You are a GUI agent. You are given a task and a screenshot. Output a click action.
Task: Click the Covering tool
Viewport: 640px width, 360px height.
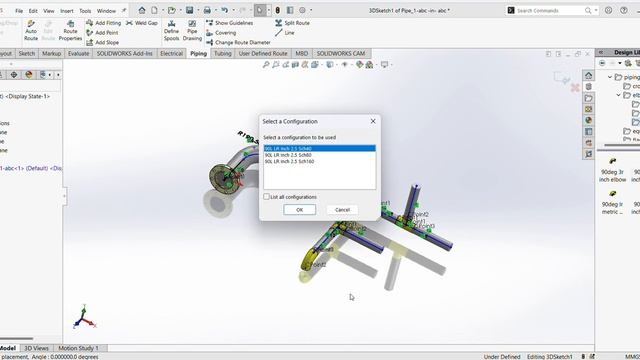coord(221,33)
